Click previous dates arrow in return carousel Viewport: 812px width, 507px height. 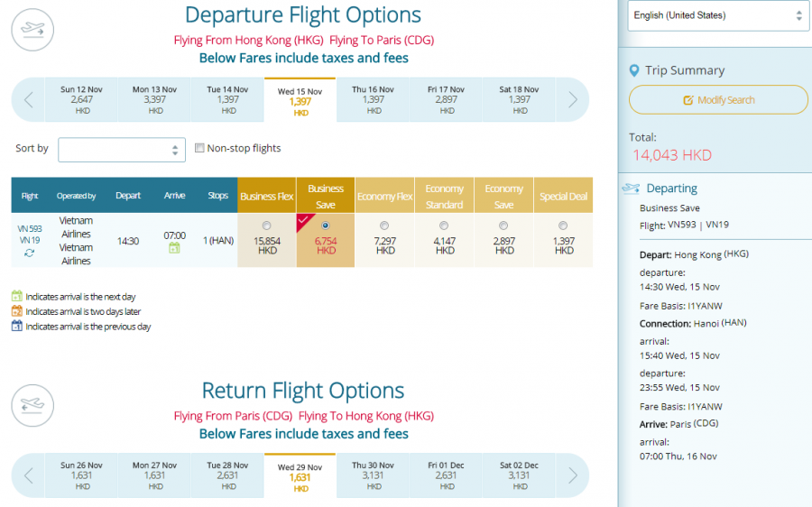[x=29, y=475]
